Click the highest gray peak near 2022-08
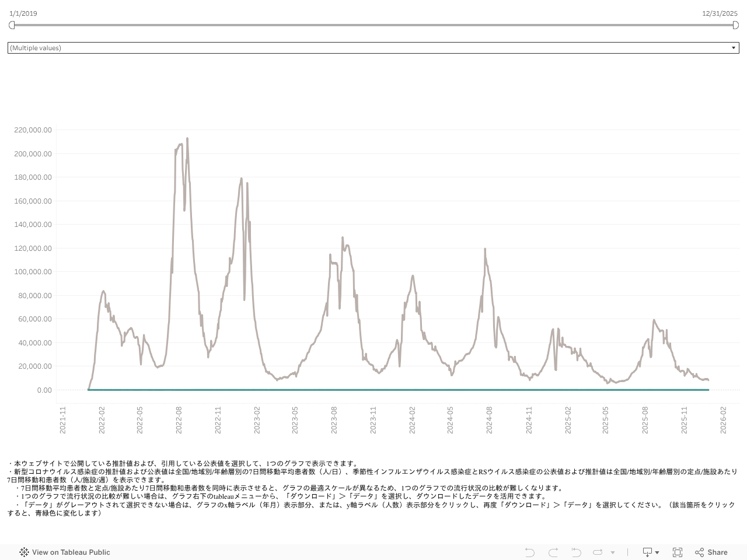Screen dimensions: 747x560 click(x=187, y=139)
